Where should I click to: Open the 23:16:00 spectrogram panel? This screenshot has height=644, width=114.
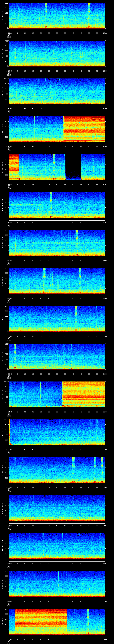pyautogui.click(x=57, y=91)
